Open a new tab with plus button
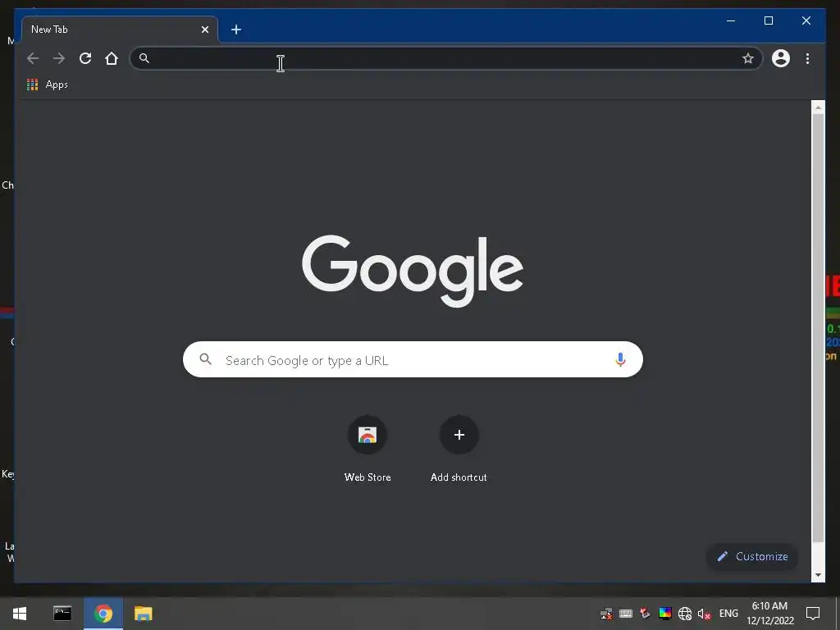 tap(236, 30)
